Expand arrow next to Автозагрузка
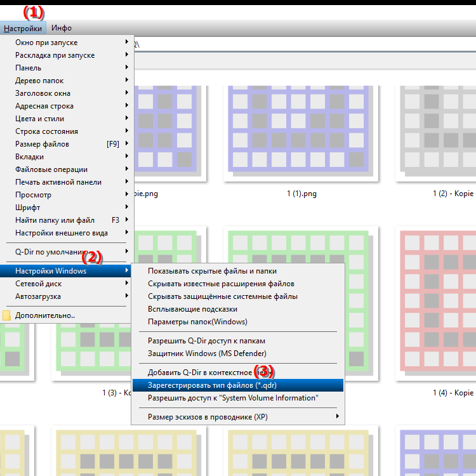Viewport: 476px width, 476px height. (x=127, y=296)
